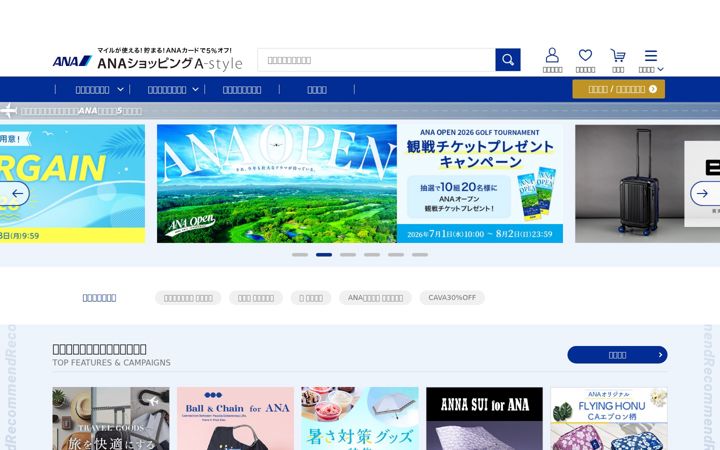Open the second blue navigation bar item

point(167,90)
